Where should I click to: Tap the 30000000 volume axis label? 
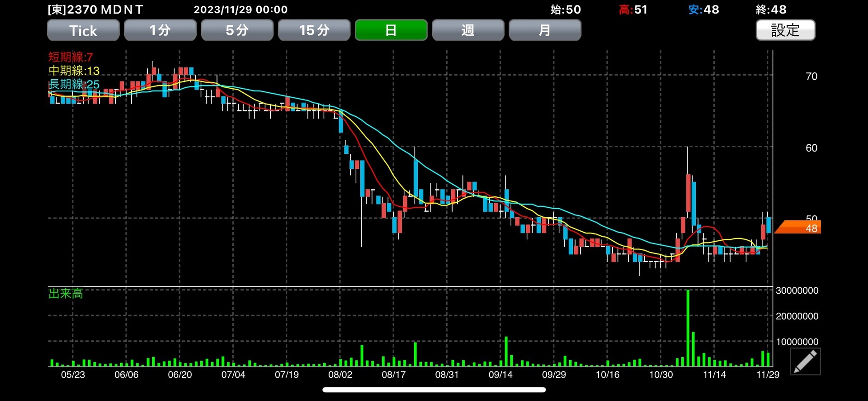point(797,291)
